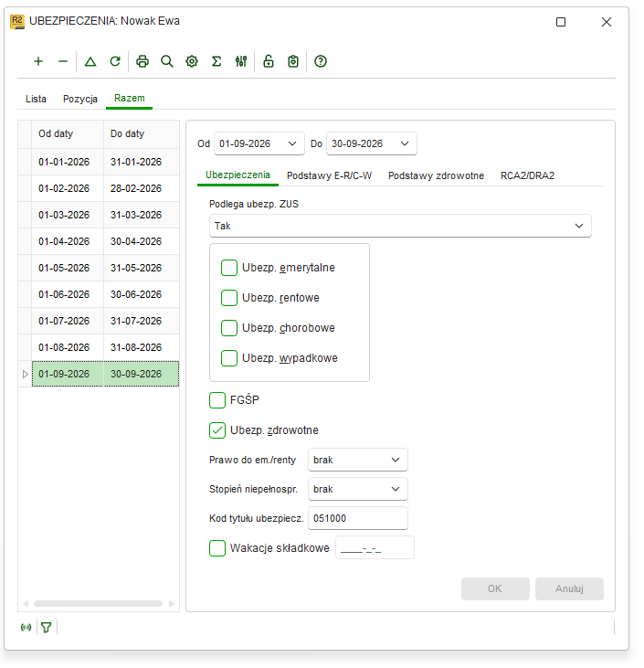Select the Razem tab
Image resolution: width=644 pixels, height=668 pixels.
click(x=130, y=99)
